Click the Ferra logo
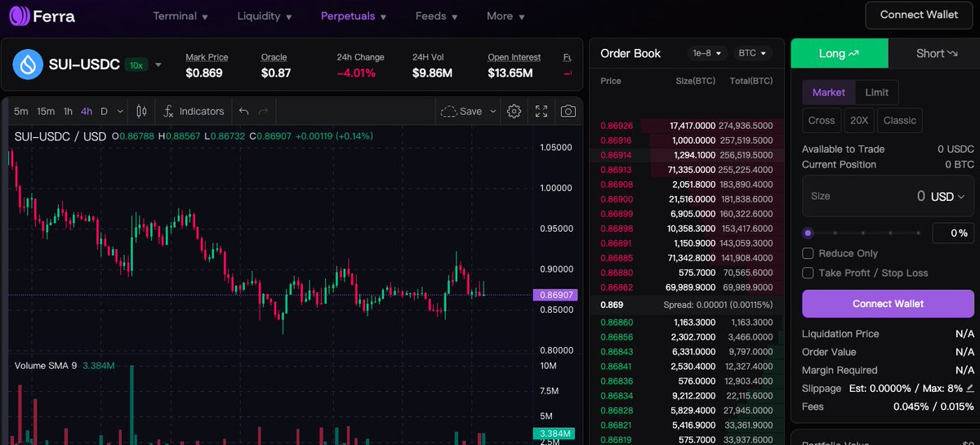This screenshot has width=980, height=445. 42,16
